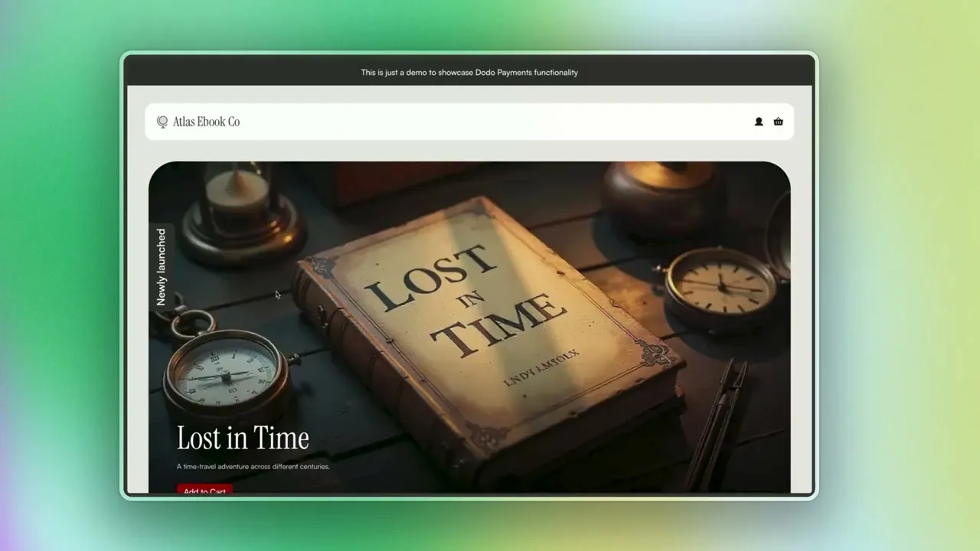
Task: Open the Lost in Time book cover image
Action: 469,328
